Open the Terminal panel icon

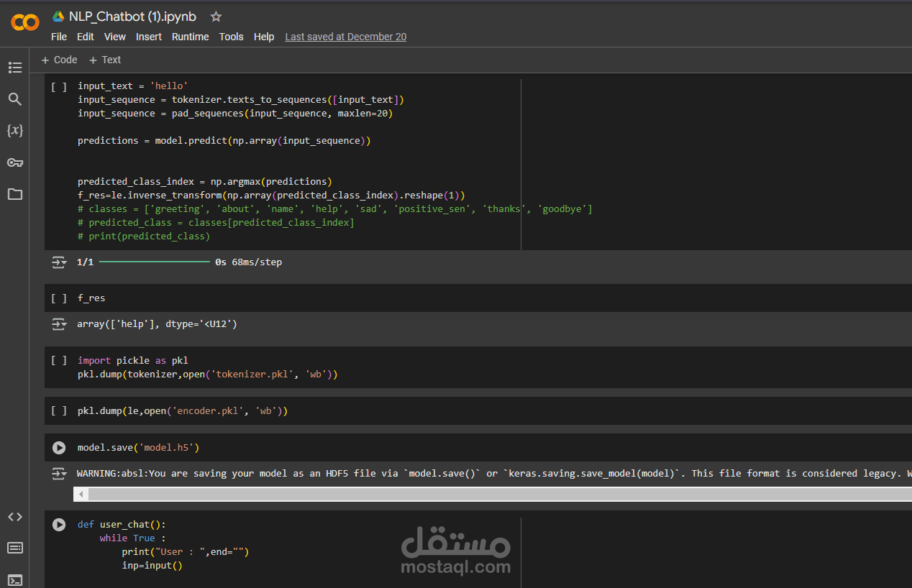tap(15, 579)
